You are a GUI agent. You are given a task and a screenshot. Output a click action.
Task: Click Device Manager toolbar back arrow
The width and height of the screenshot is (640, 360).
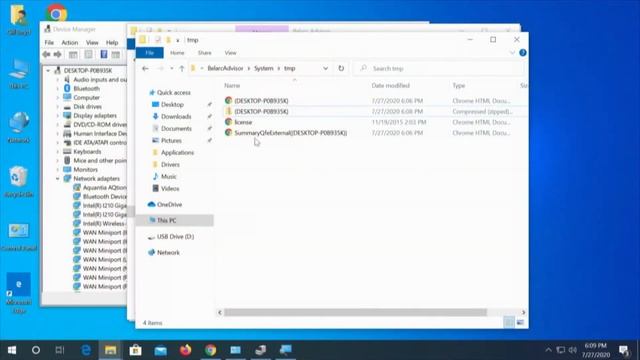pyautogui.click(x=47, y=55)
